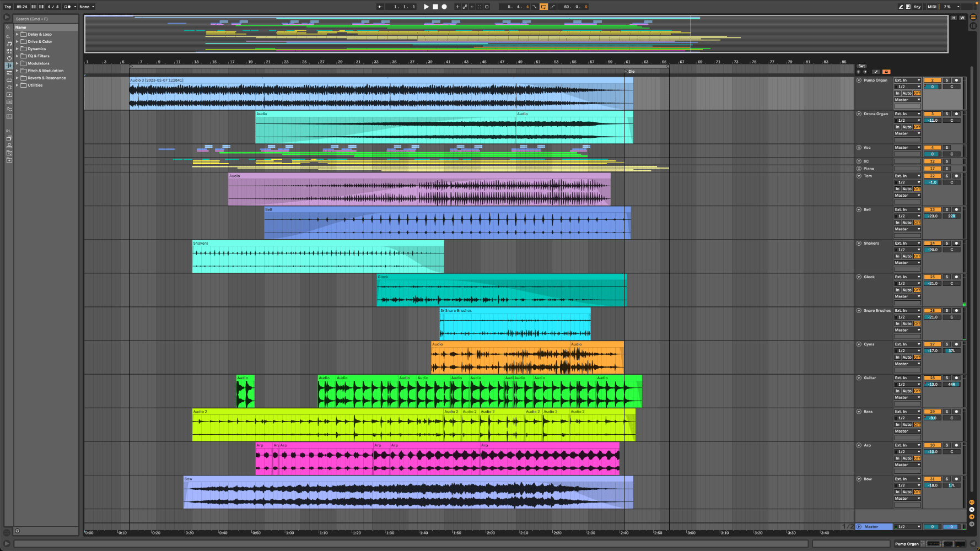Toggle the arrangement loop switch
This screenshot has height=551, width=980.
coord(543,7)
